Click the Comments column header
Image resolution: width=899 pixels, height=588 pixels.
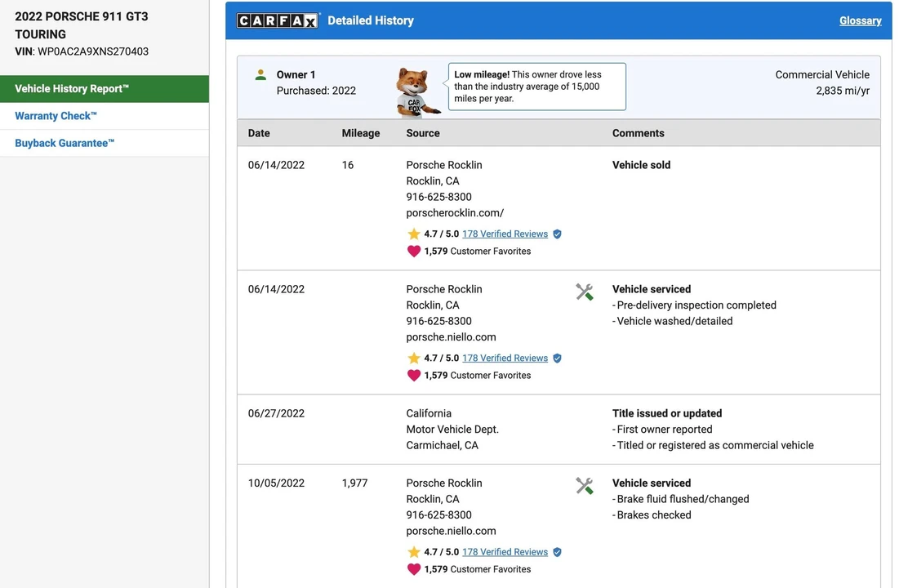(x=639, y=133)
